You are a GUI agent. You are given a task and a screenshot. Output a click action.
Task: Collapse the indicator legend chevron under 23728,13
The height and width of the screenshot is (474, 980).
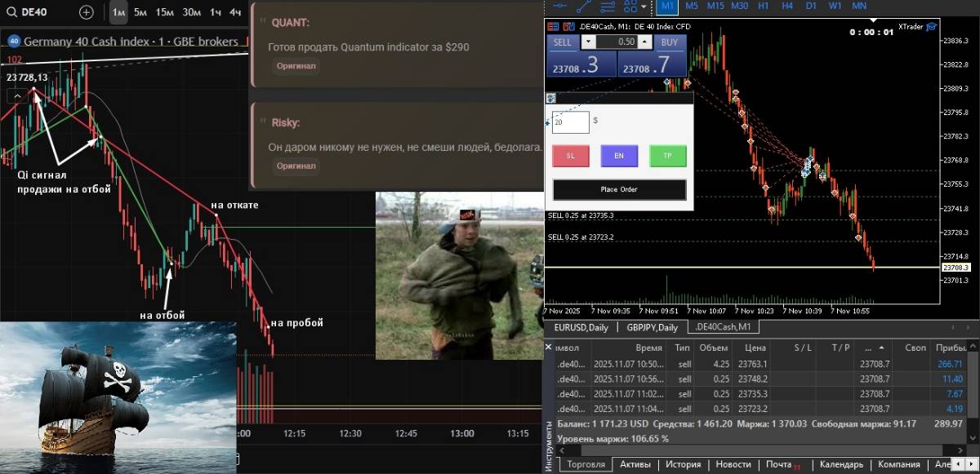click(x=17, y=95)
